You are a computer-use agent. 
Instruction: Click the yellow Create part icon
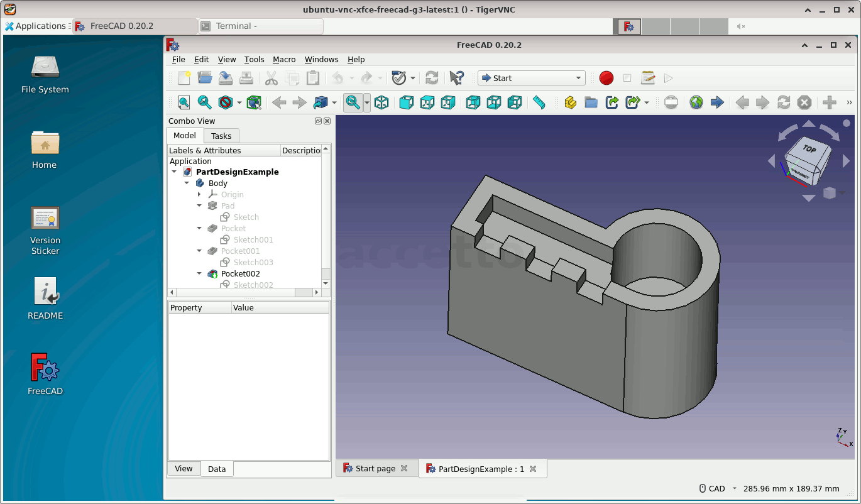point(571,102)
